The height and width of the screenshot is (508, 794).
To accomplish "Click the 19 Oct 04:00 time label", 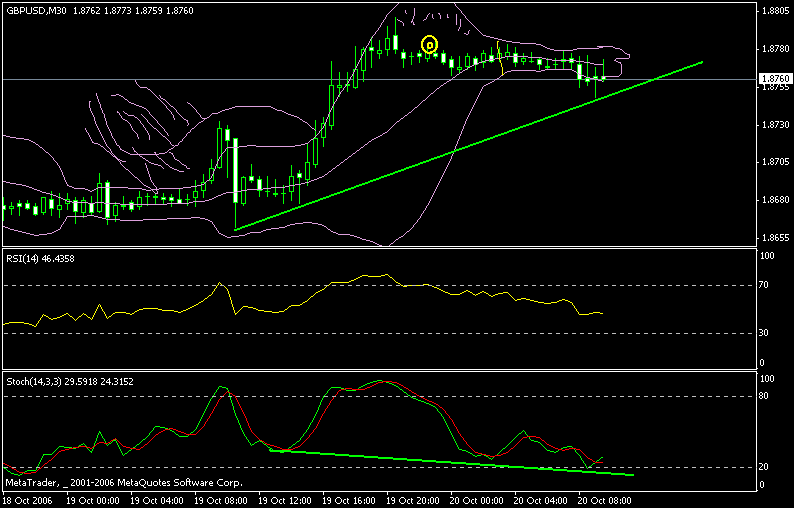I will click(x=157, y=501).
